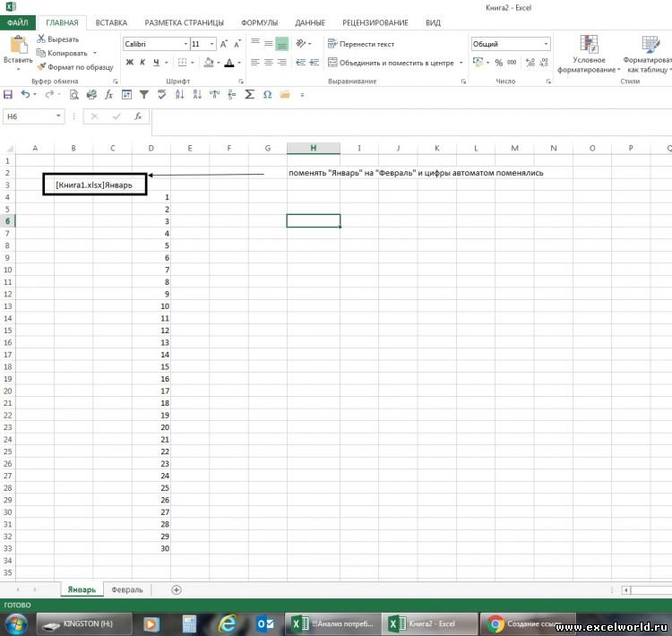
Task: Add a new sheet with the plus icon
Action: pos(177,590)
